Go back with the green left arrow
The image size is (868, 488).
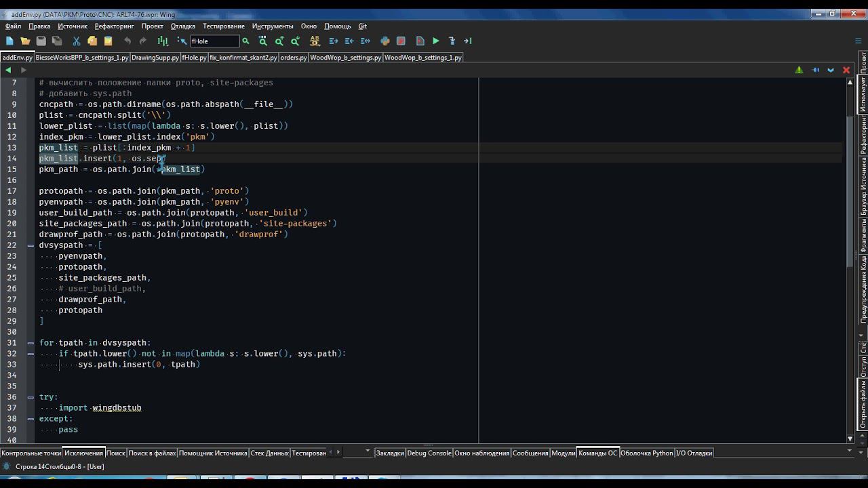8,70
